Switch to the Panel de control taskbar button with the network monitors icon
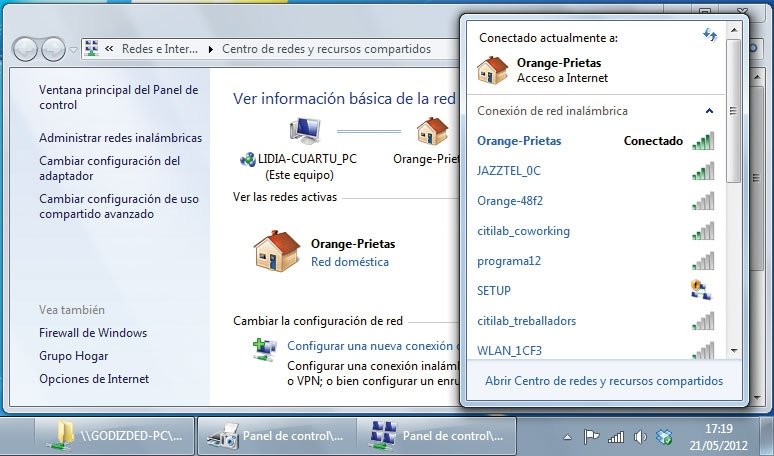This screenshot has width=774, height=456. click(x=436, y=436)
